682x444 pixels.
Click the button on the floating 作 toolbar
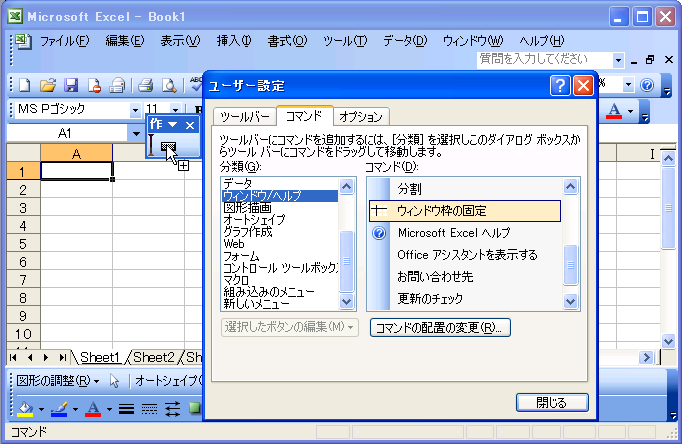(x=168, y=147)
